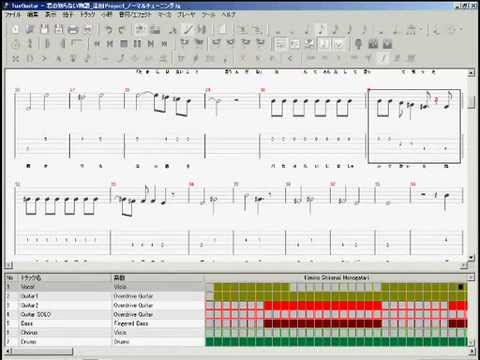This screenshot has width=480, height=360.
Task: Click the tuplet division icon
Action: 412,30
